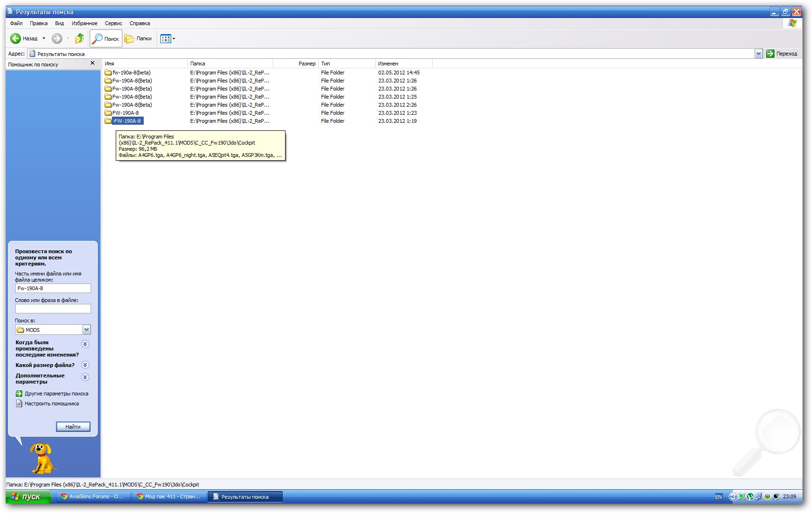Sort results by the Изменен column
The image size is (812, 513).
[404, 64]
